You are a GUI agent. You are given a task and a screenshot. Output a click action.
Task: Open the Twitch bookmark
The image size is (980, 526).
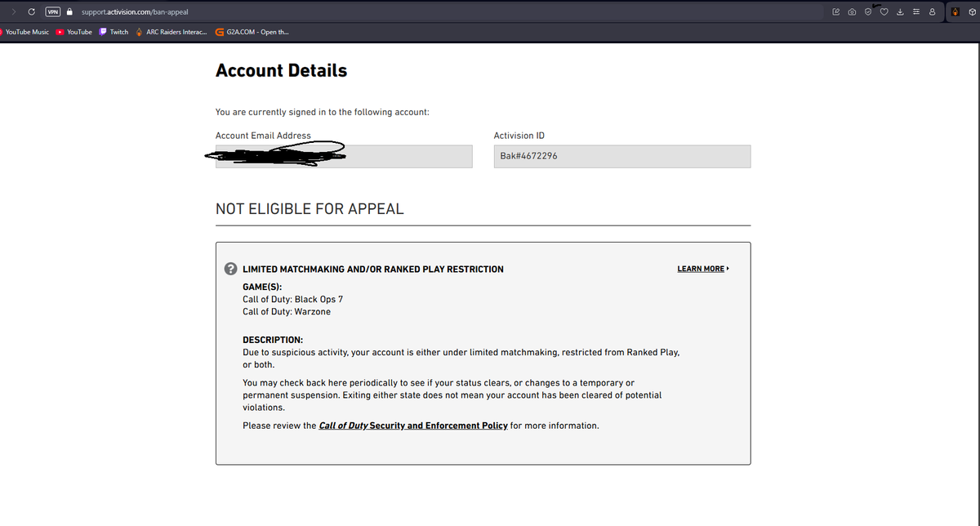(x=114, y=32)
